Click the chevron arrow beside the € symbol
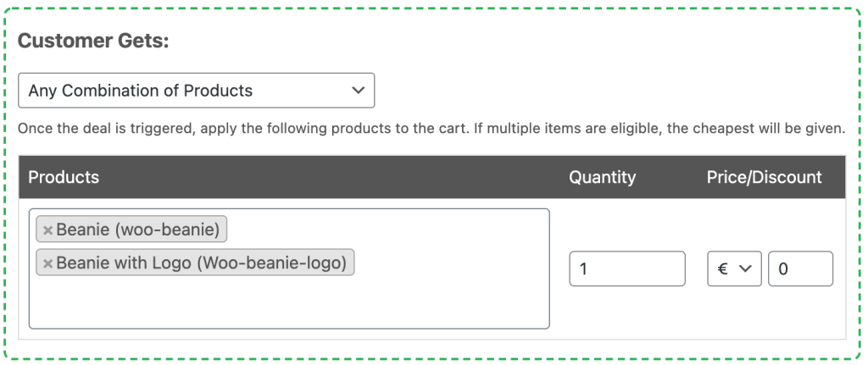The height and width of the screenshot is (365, 868). click(746, 268)
